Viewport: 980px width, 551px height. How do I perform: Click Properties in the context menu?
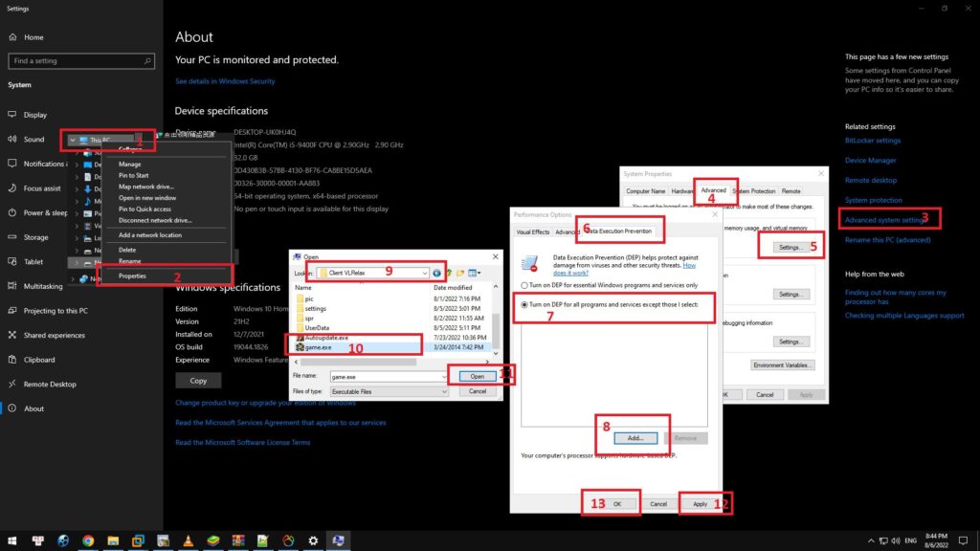click(x=132, y=276)
